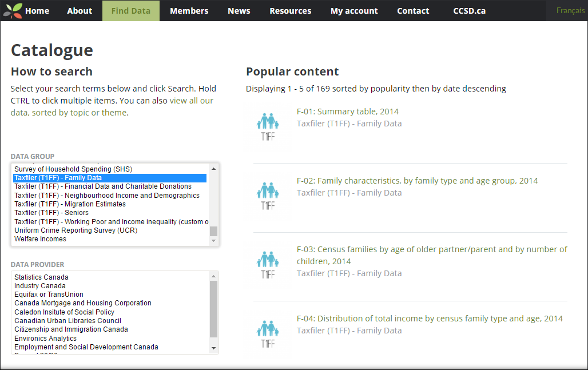588x370 pixels.
Task: Select Taxfiler Neighbourhood Income and Demographics
Action: (x=110, y=196)
